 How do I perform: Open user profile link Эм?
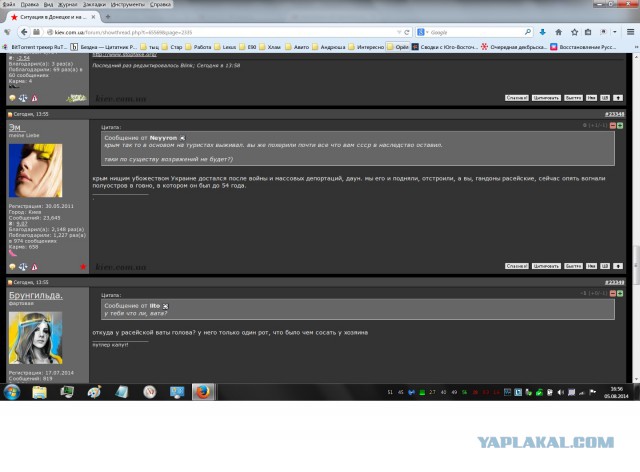(x=15, y=127)
